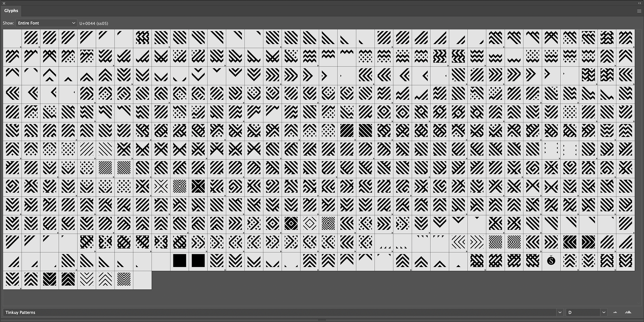The width and height of the screenshot is (644, 322).
Task: Pick the fine dense falling diagonal lines glyph
Action: tap(124, 168)
